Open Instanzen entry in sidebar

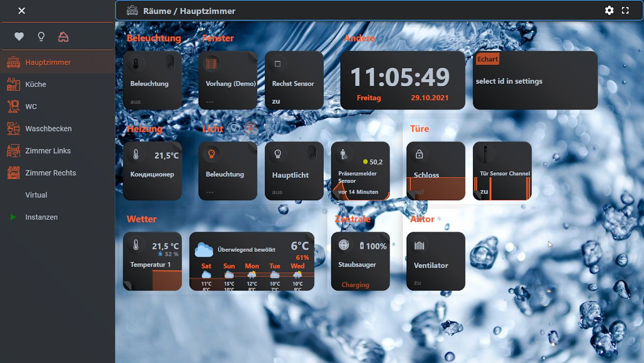[x=58, y=217]
